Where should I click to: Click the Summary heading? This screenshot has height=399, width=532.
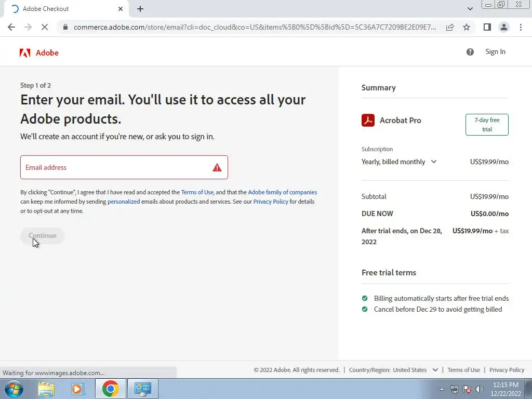click(x=379, y=87)
